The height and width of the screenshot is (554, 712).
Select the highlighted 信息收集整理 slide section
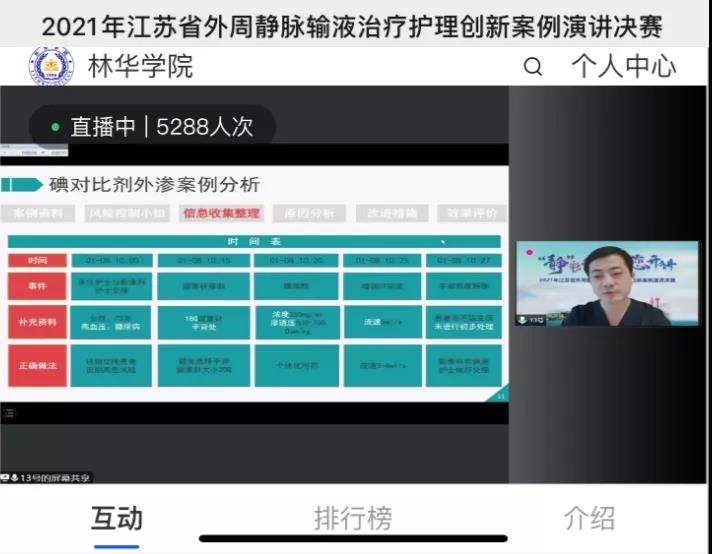(219, 213)
